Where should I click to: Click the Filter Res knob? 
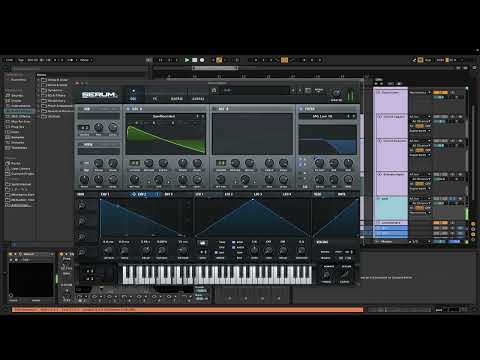coord(334,163)
